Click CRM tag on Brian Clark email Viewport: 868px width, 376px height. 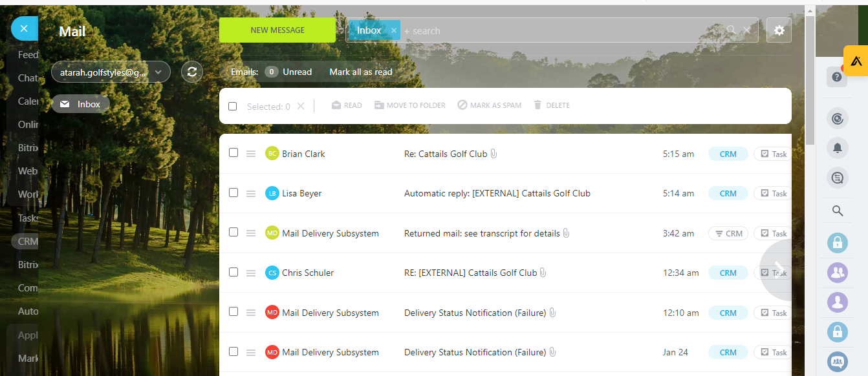coord(728,154)
